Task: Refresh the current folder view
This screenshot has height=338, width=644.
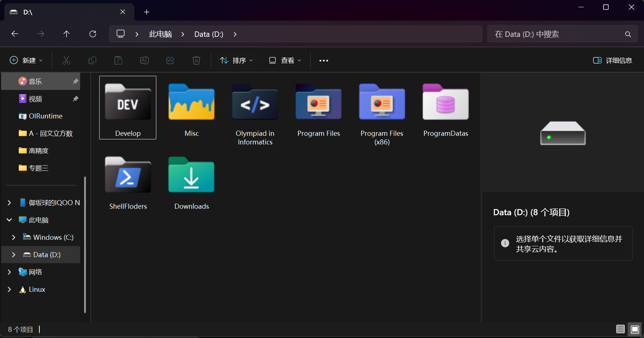Action: coord(93,34)
